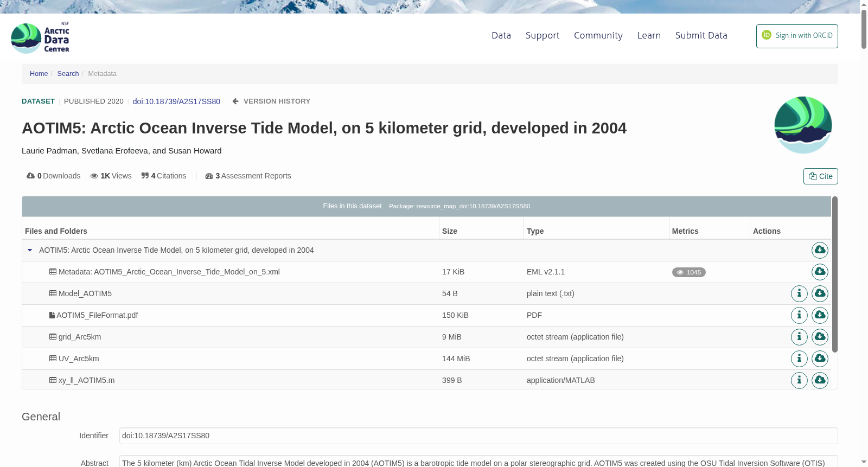Download the UV_Arc5km file

[x=820, y=359]
